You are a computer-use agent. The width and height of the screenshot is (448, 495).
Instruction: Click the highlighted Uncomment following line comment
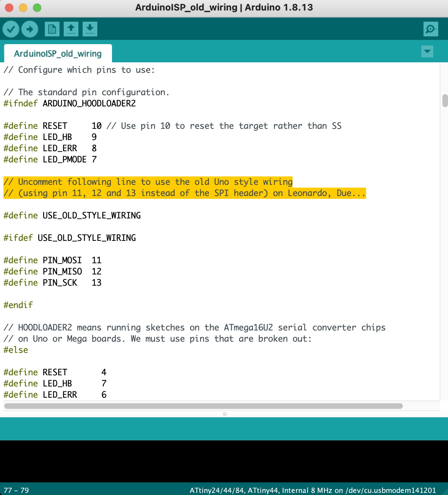[148, 182]
